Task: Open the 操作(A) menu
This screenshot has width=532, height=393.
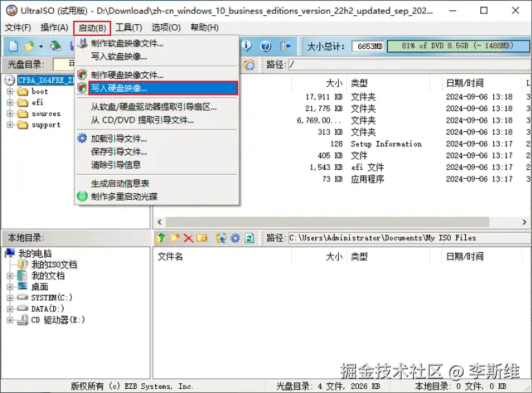Action: tap(55, 28)
